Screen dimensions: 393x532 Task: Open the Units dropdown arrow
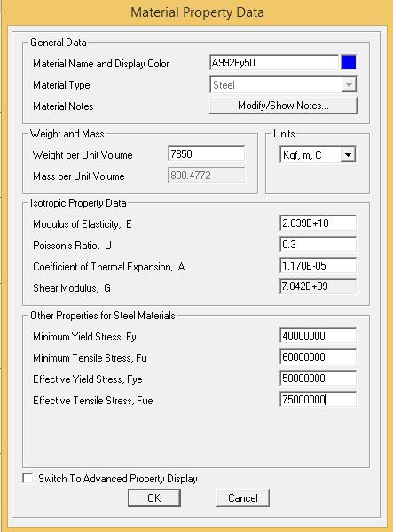click(x=348, y=155)
